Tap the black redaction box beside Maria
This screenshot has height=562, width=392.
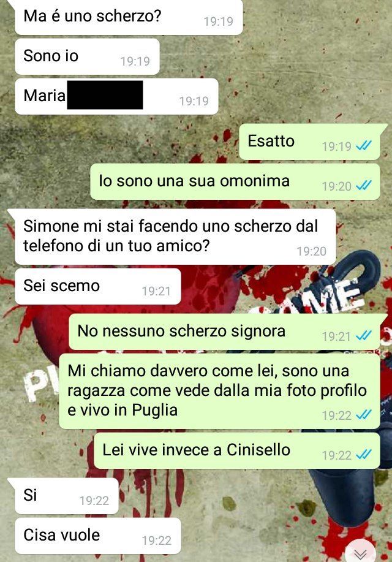coord(105,95)
